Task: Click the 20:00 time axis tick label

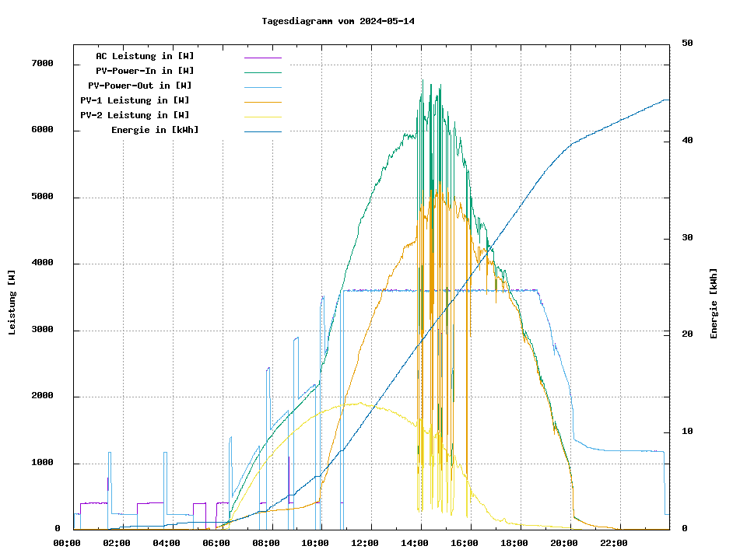Action: [563, 543]
